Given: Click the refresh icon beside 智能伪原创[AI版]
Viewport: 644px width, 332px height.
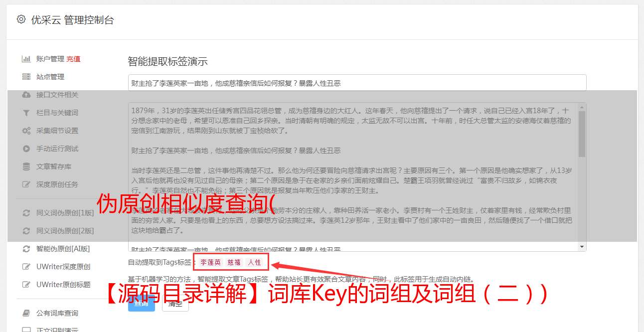Looking at the screenshot, I should [x=26, y=249].
